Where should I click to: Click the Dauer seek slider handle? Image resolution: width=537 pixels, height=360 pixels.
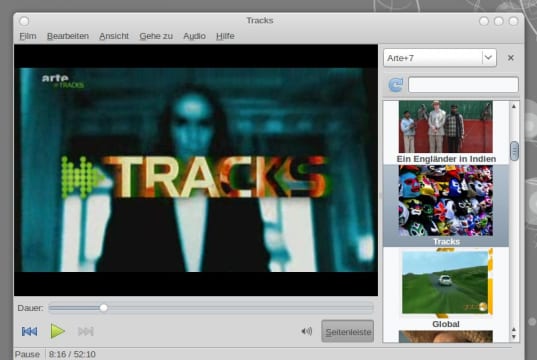(103, 308)
